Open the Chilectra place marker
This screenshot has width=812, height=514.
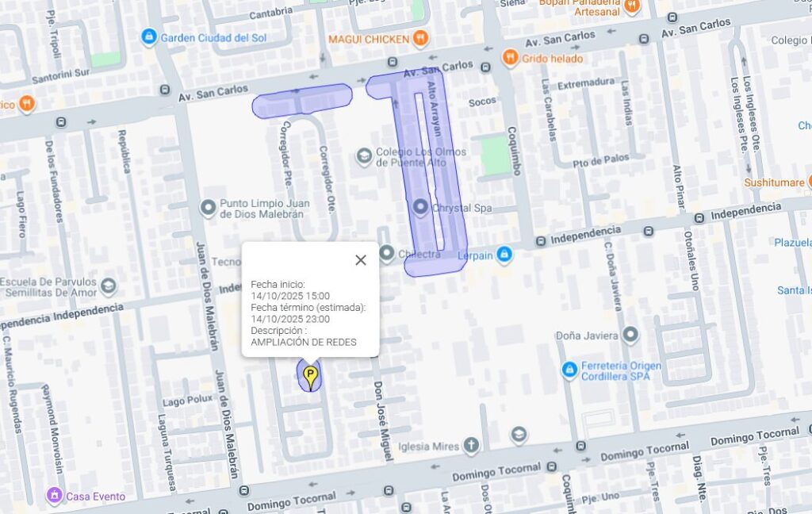[x=387, y=253]
